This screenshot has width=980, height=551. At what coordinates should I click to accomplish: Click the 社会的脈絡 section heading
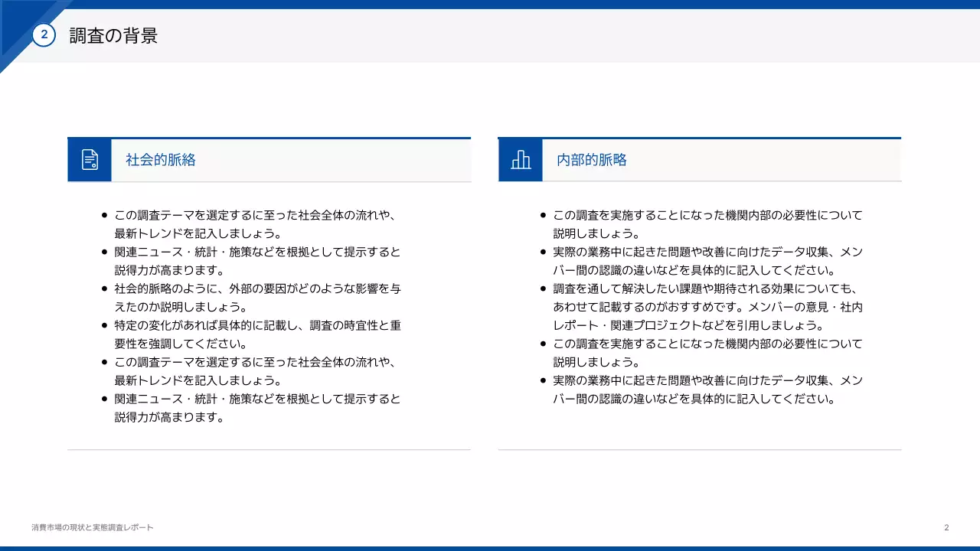(x=161, y=160)
